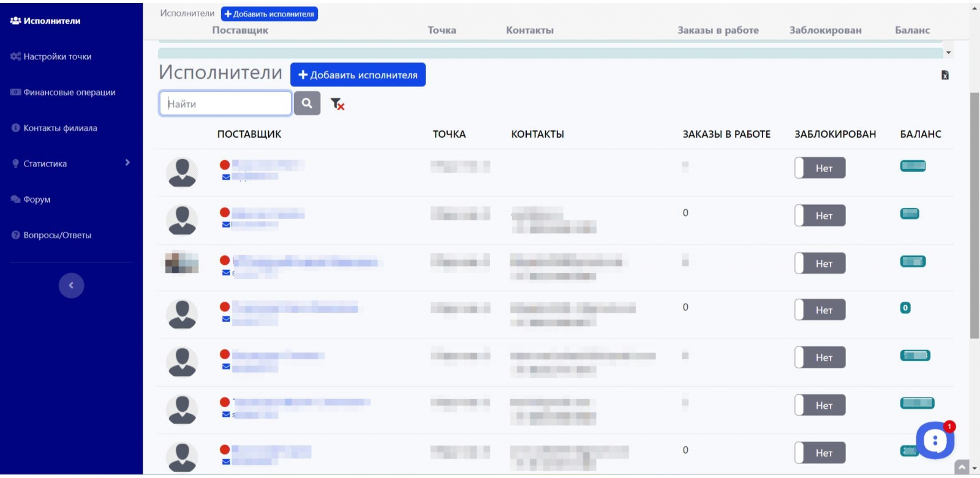Click the mail icon in the fifth executor row
980x478 pixels.
pyautogui.click(x=226, y=367)
